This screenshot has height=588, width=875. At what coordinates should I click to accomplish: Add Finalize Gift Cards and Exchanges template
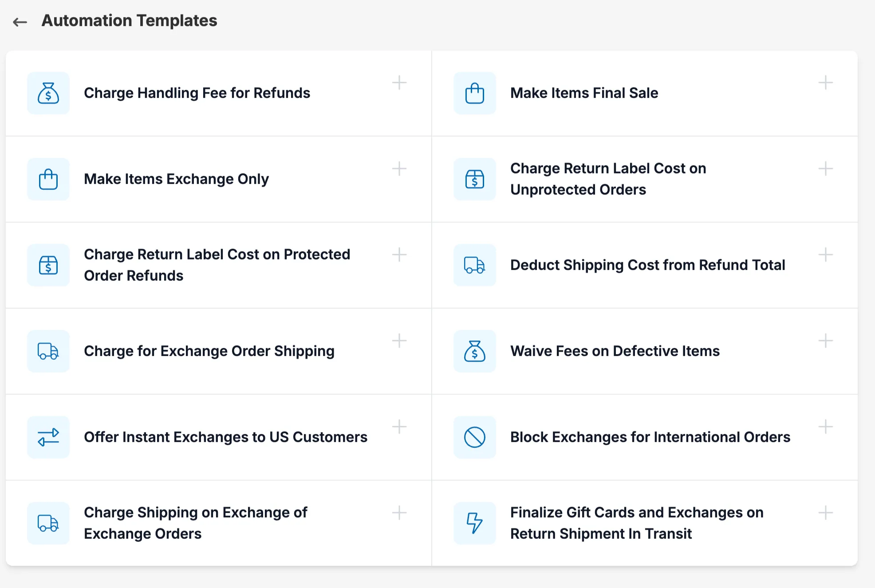click(825, 513)
